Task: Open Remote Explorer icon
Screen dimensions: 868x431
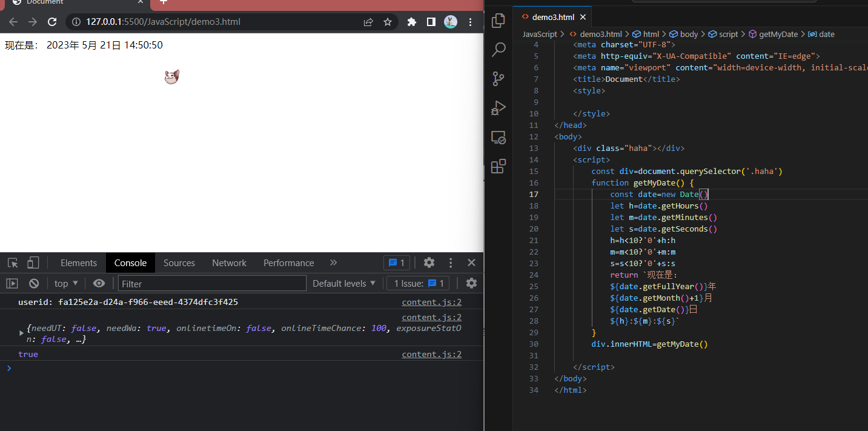Action: pyautogui.click(x=499, y=137)
